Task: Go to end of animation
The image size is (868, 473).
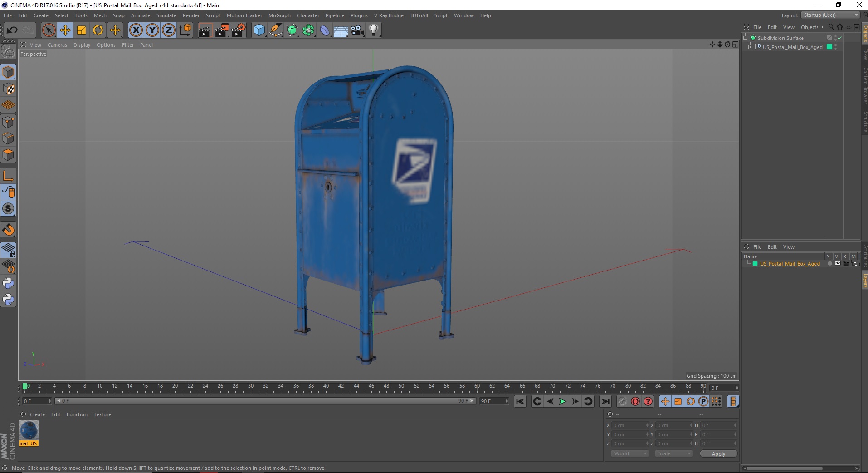Action: (605, 401)
